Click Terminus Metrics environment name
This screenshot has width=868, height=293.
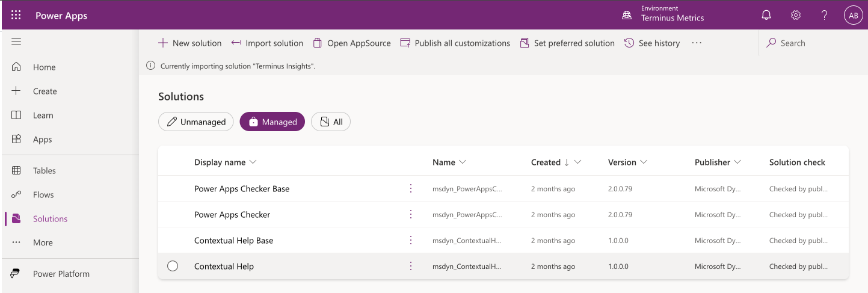click(x=673, y=18)
